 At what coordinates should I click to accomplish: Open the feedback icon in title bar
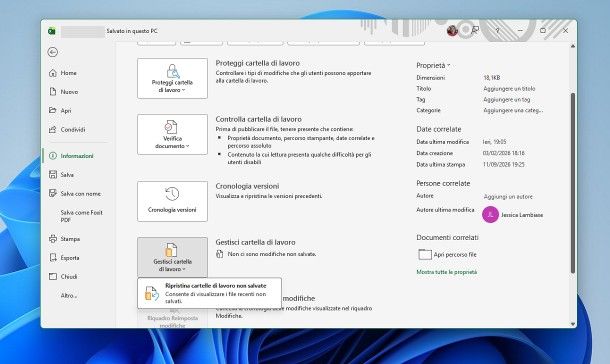[475, 30]
